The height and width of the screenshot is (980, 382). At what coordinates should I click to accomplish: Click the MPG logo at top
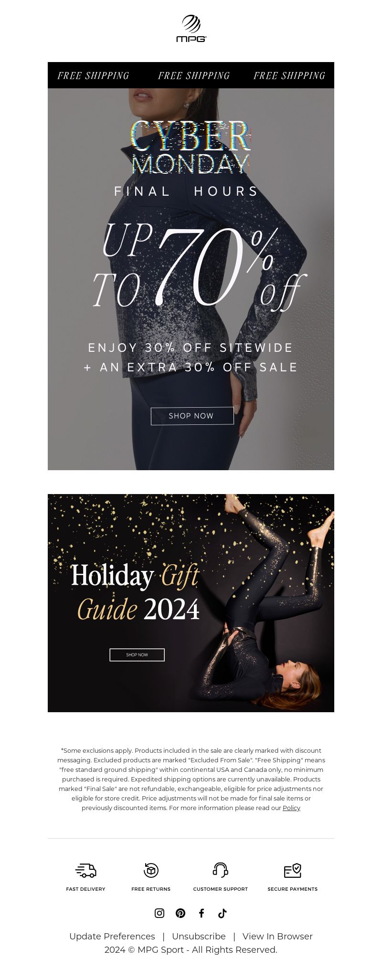(191, 29)
